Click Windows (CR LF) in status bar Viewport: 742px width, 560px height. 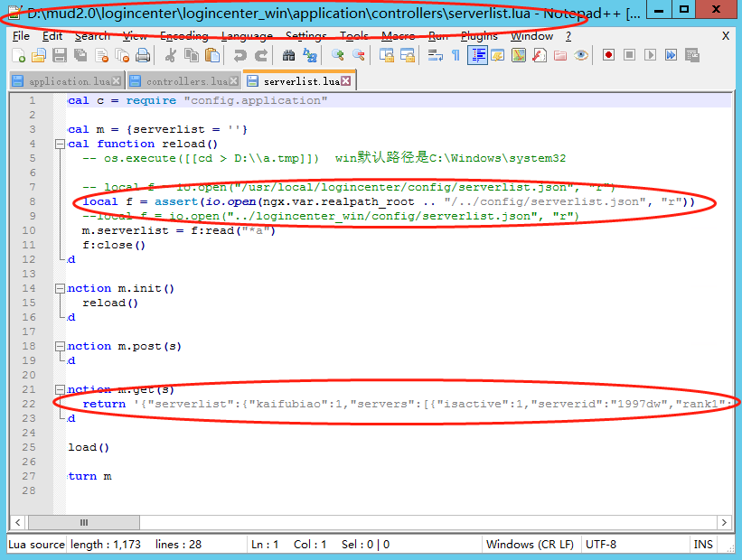(x=530, y=545)
